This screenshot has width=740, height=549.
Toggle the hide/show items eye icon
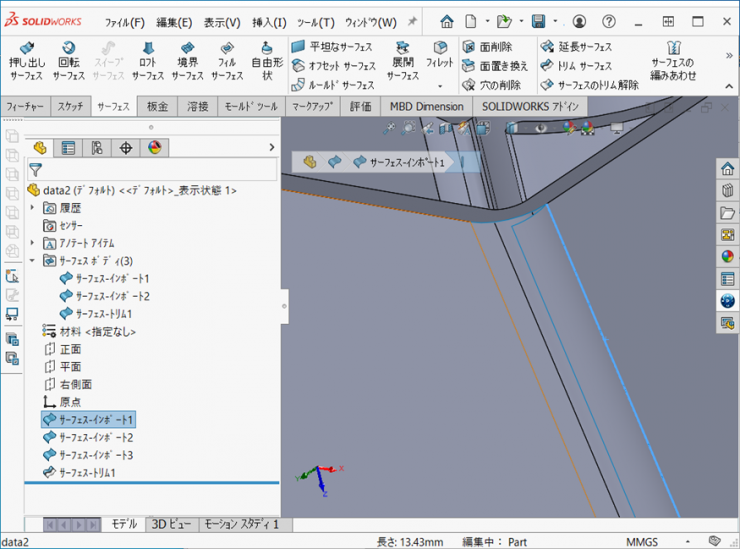coord(542,128)
